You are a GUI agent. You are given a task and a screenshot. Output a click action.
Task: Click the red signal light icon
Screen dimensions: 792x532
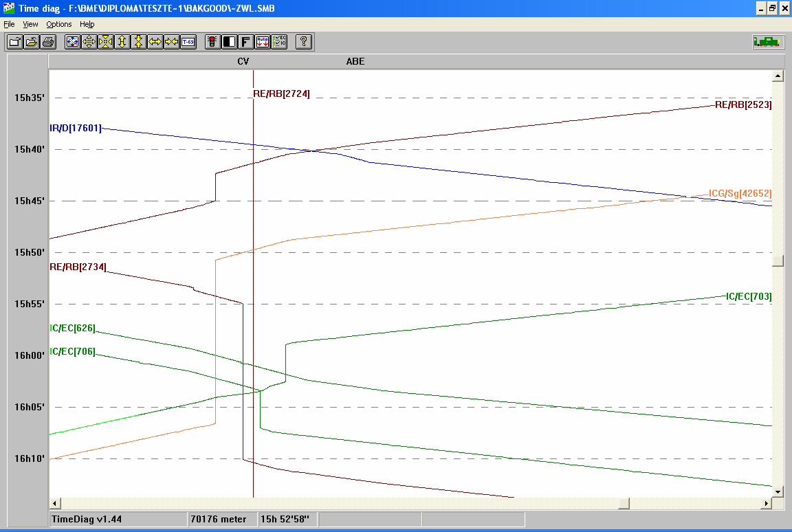pyautogui.click(x=212, y=42)
